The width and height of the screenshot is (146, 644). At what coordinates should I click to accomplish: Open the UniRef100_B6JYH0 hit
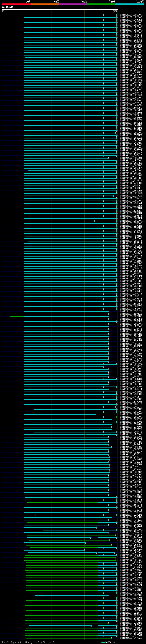(131, 379)
